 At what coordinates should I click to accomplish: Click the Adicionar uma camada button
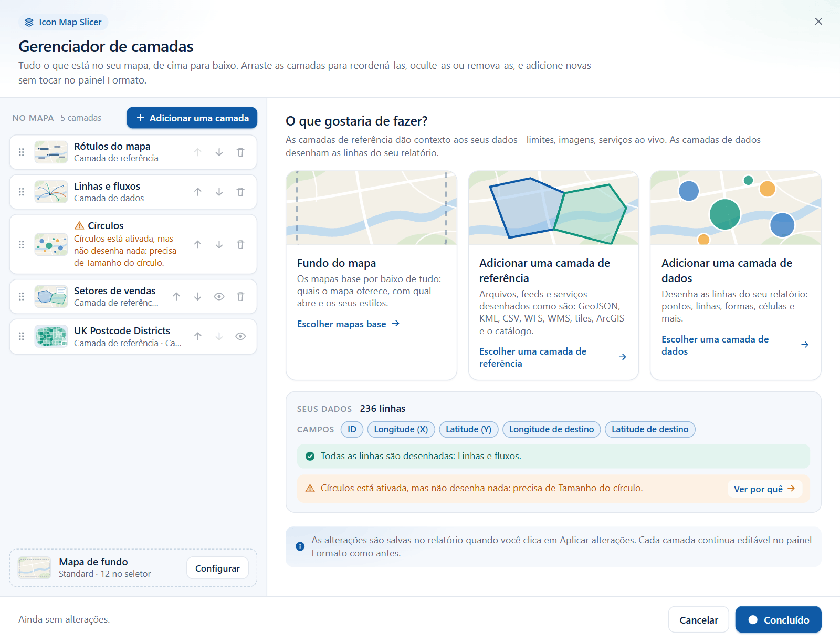click(x=192, y=118)
